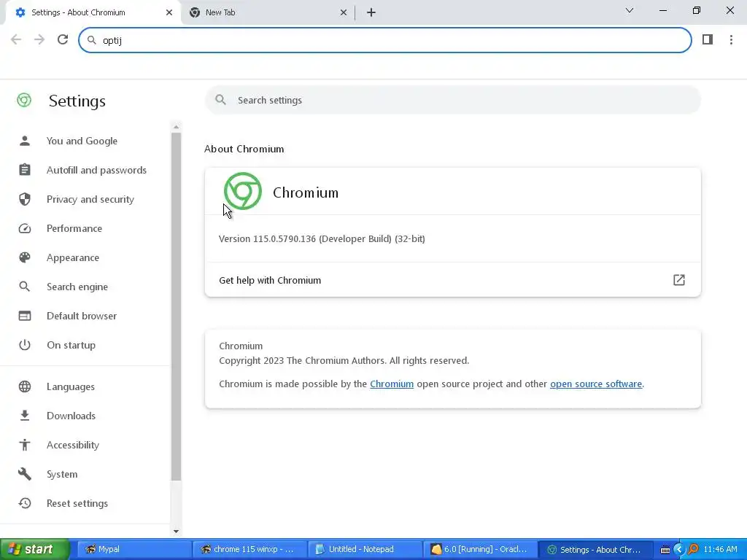Open the tab search chevron dropdown

pos(630,10)
